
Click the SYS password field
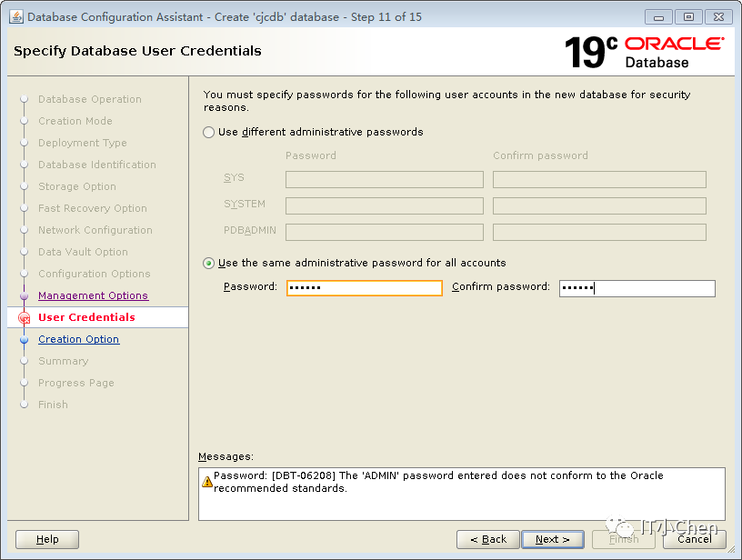coord(385,180)
